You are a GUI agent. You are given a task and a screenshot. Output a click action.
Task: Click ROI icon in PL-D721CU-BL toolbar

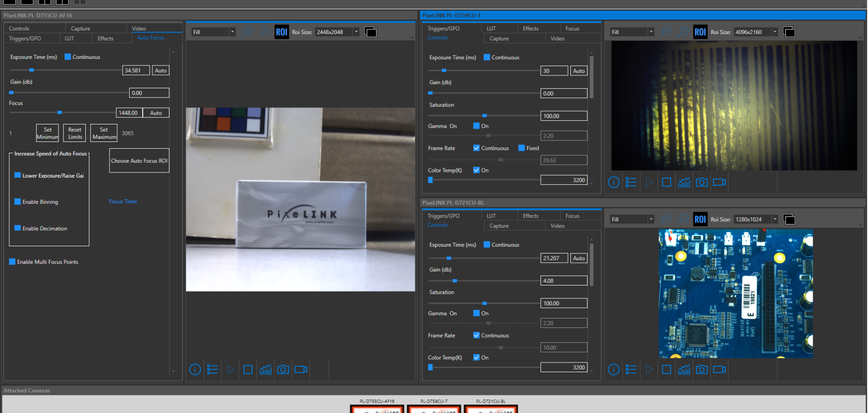(700, 219)
